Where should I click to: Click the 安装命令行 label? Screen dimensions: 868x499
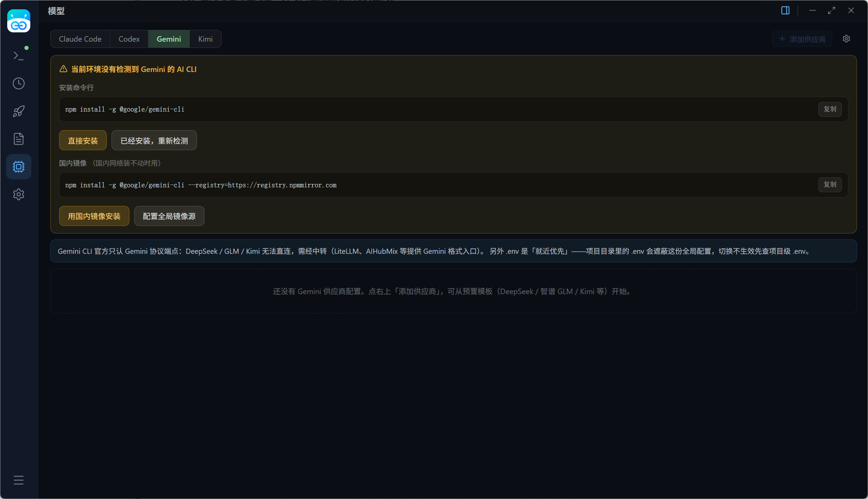pos(76,87)
